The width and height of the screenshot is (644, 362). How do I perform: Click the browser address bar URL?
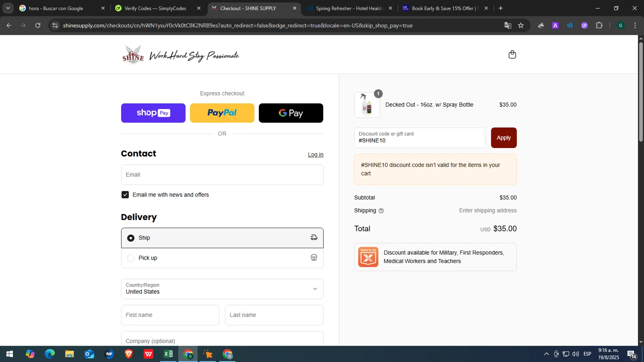pyautogui.click(x=237, y=25)
